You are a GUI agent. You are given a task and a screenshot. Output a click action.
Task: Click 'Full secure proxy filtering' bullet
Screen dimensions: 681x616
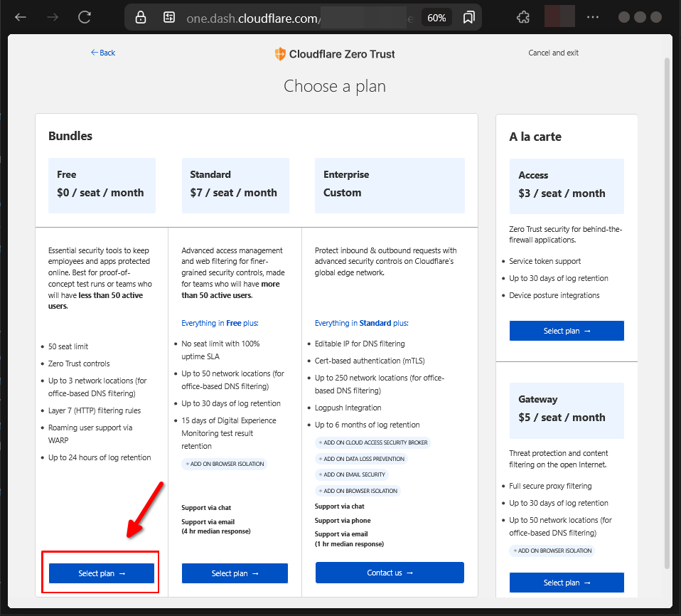click(550, 486)
